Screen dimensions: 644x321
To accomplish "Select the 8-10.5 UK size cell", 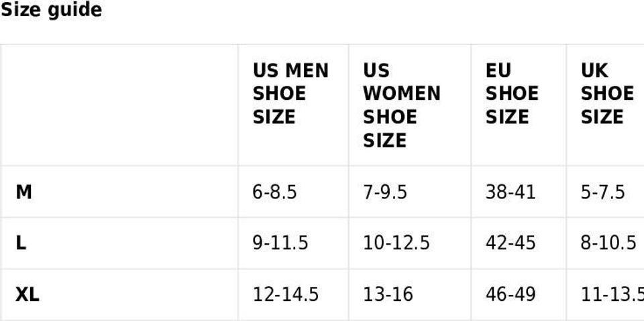I will (x=608, y=243).
